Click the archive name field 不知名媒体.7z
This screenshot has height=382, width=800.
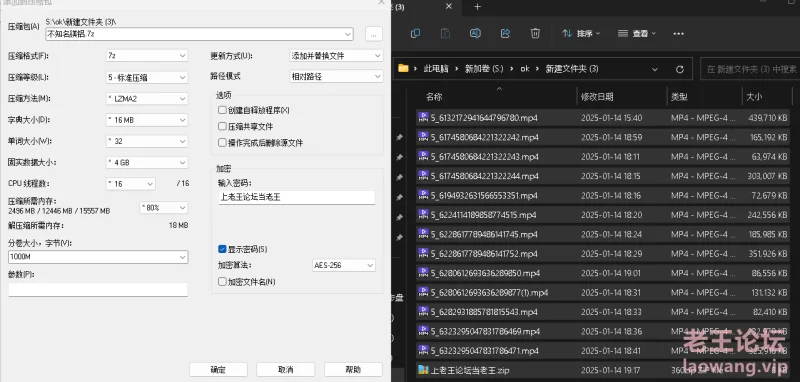click(x=199, y=34)
